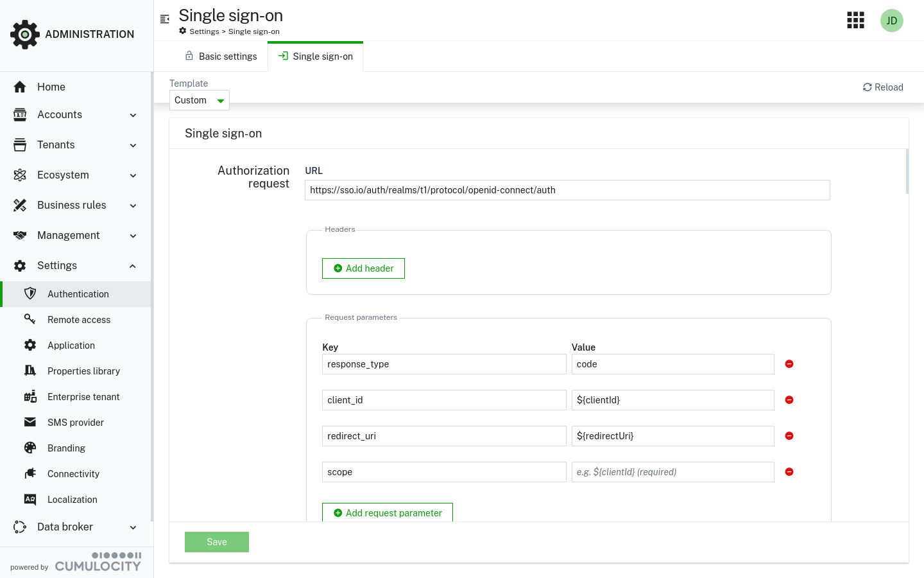Image resolution: width=924 pixels, height=578 pixels.
Task: Open SMS provider via envelope icon
Action: [30, 422]
